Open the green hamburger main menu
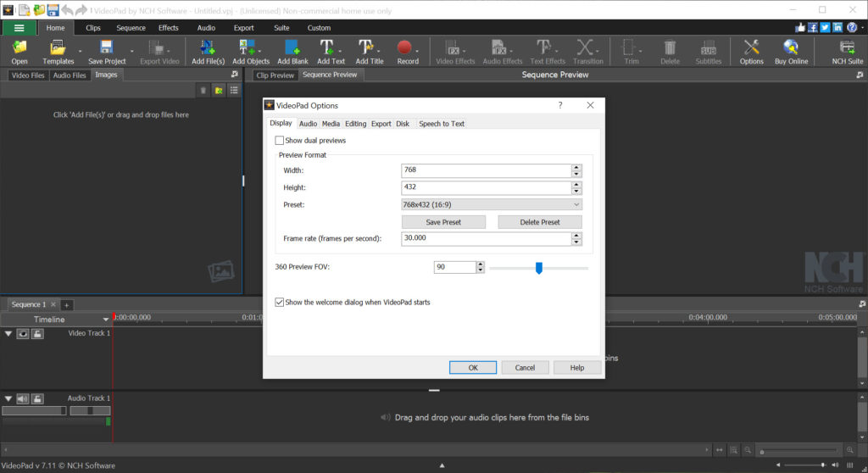Viewport: 868px width, 473px height. pos(19,28)
